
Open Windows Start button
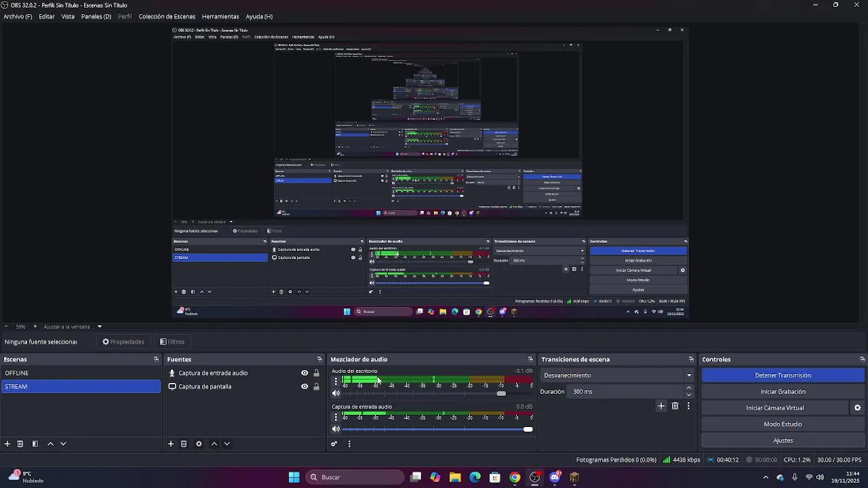point(294,477)
